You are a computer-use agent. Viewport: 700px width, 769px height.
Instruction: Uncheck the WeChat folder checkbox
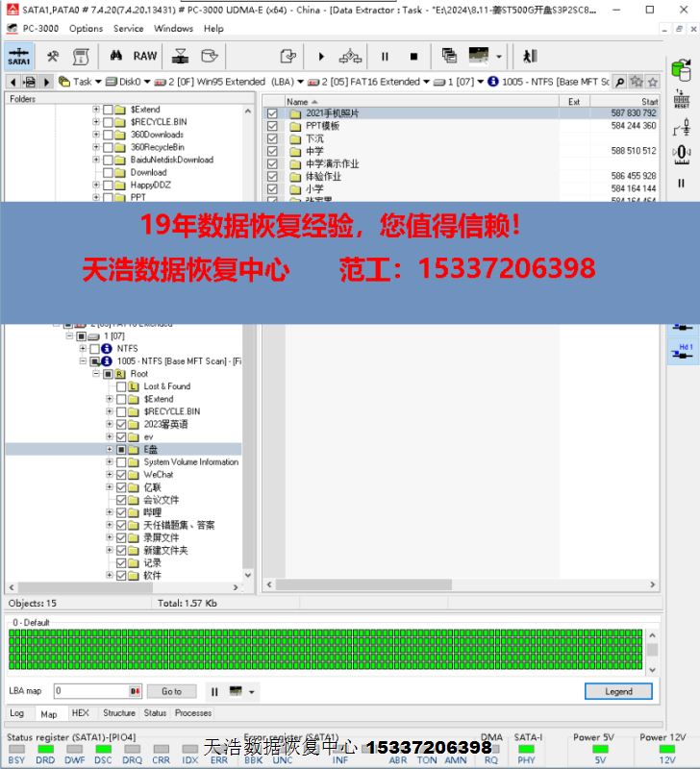coord(121,475)
